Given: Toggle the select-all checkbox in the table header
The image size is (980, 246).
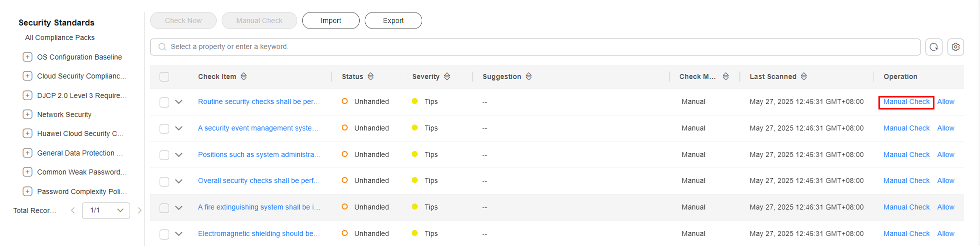Looking at the screenshot, I should pos(164,76).
